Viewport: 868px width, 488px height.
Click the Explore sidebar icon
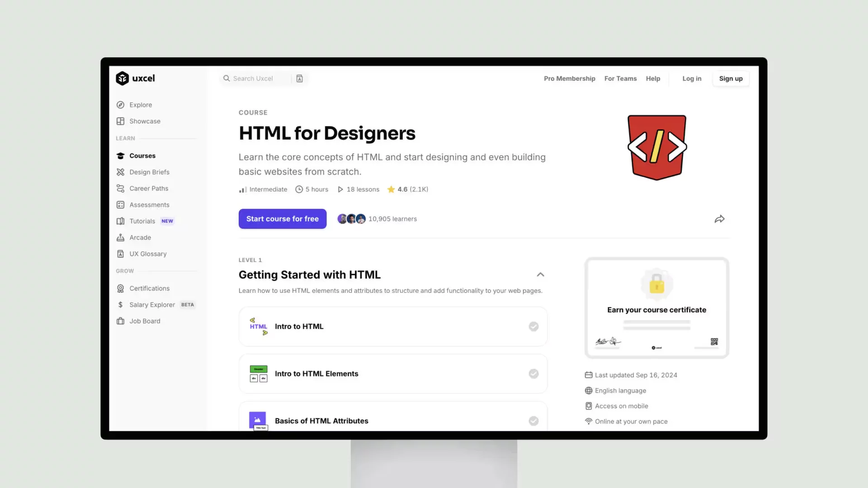[120, 105]
